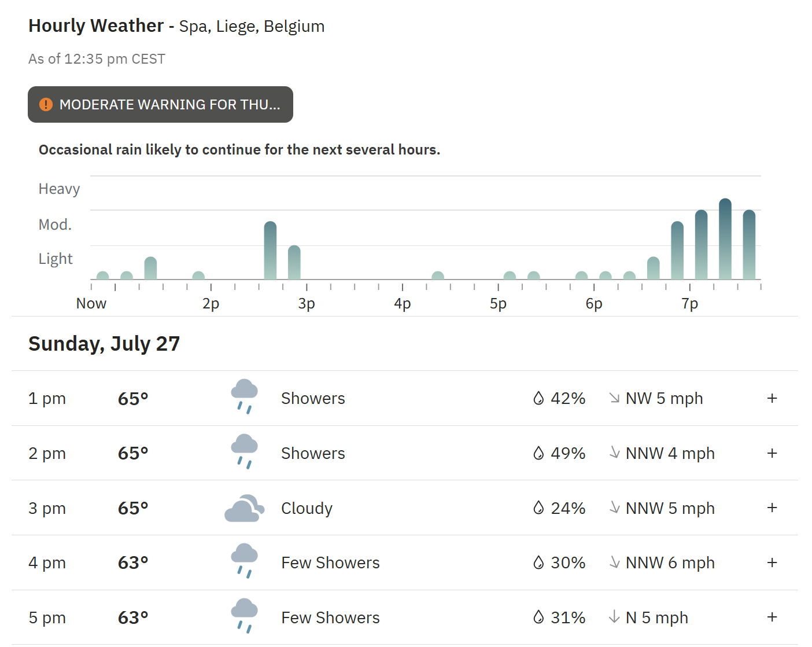812x647 pixels.
Task: Expand the 4 pm Few Showers row
Action: (772, 563)
